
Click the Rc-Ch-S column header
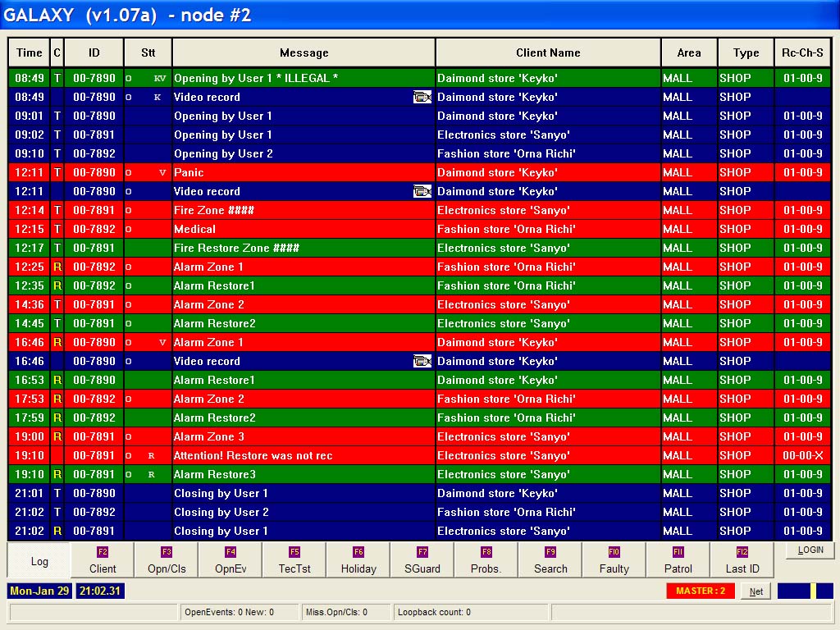point(802,52)
